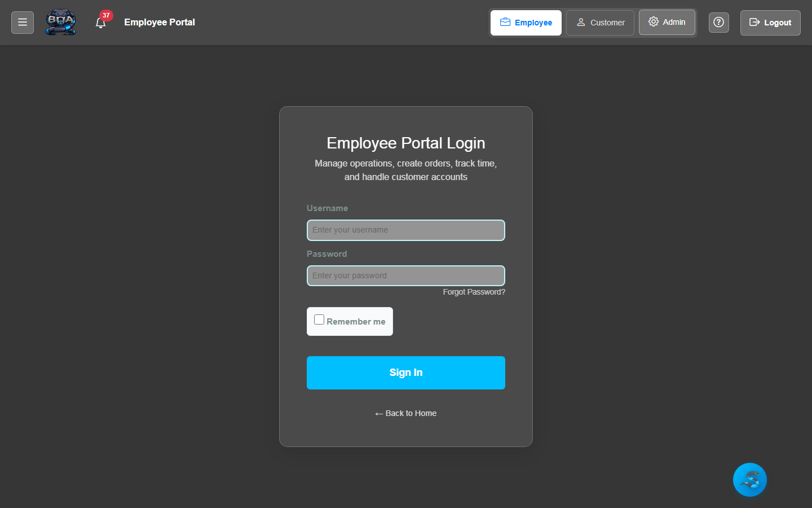Click the person icon on Customer tab
The image size is (812, 508).
[x=581, y=23]
